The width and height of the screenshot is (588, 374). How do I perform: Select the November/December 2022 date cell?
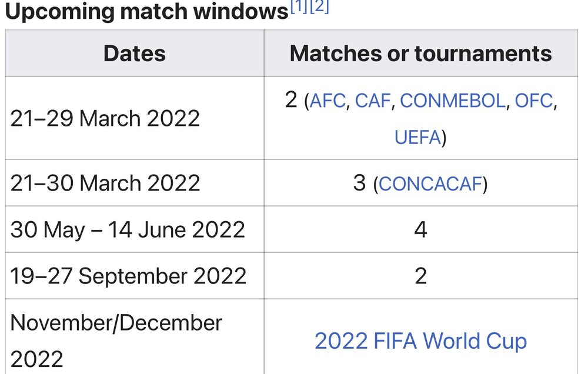(116, 340)
